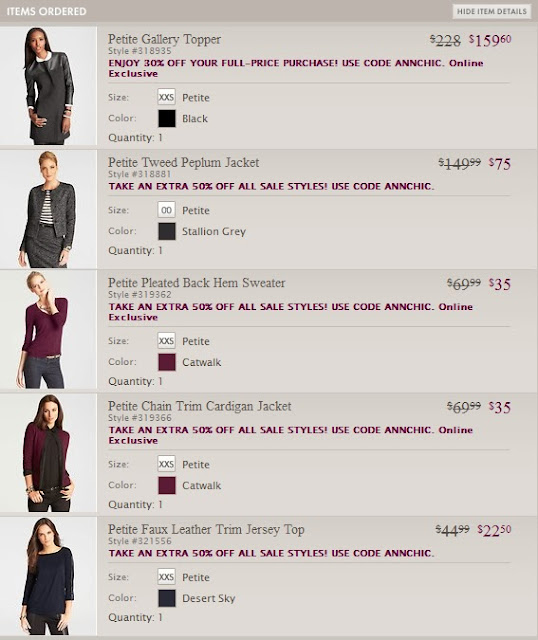The image size is (538, 640).
Task: Open the Petite Tweed Peplum Jacket photo
Action: 48,209
